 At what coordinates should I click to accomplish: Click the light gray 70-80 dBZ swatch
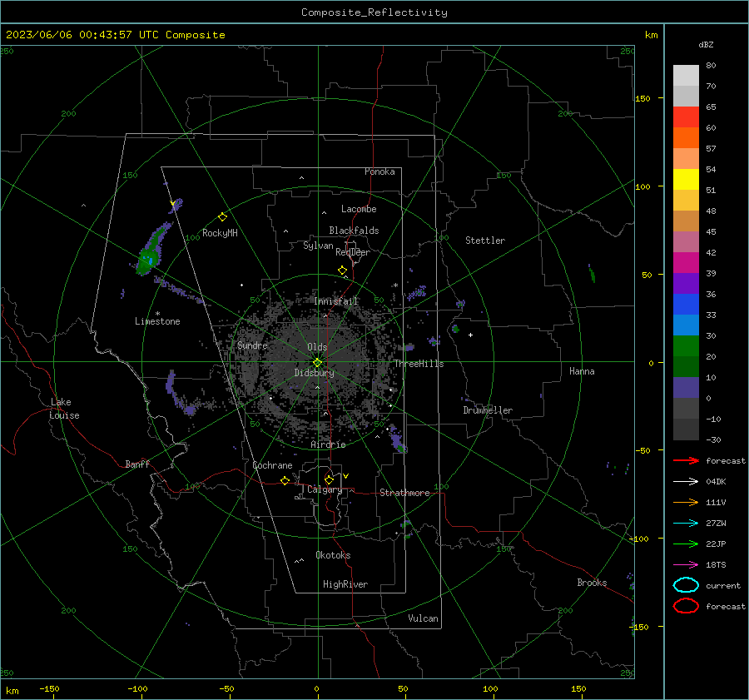686,76
